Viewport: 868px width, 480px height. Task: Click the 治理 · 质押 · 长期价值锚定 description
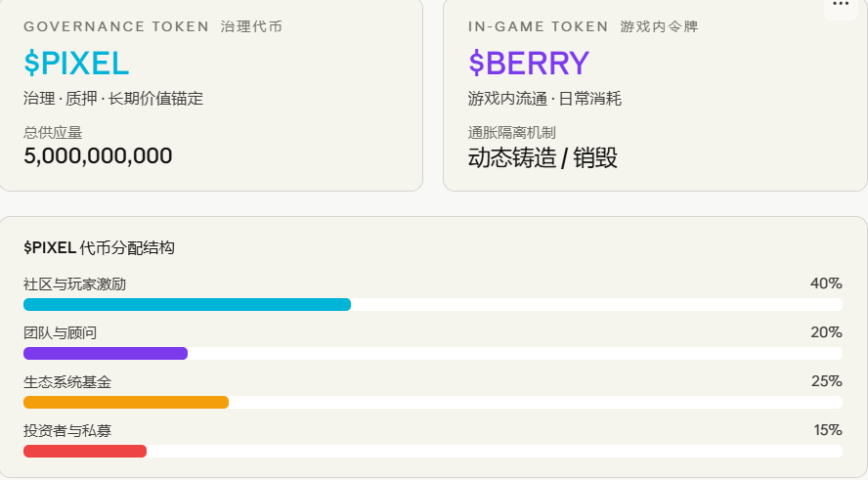click(x=113, y=99)
